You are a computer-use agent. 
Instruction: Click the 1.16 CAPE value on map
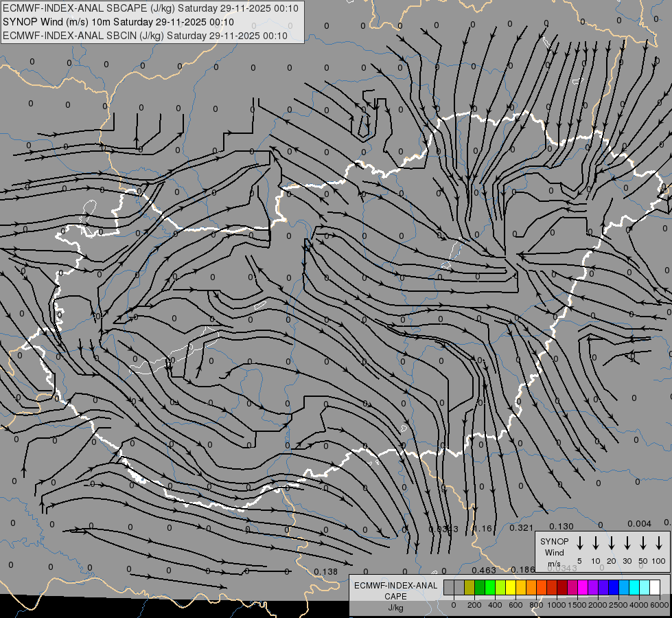tap(482, 528)
